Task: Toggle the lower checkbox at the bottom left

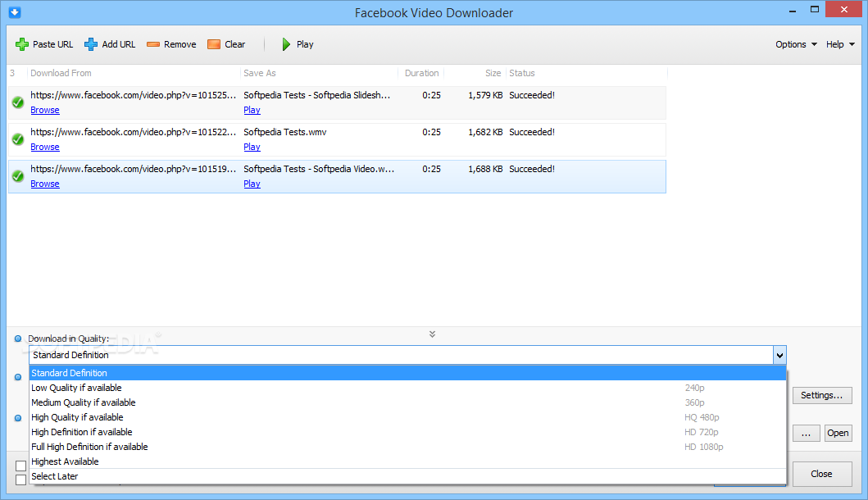Action: point(21,480)
